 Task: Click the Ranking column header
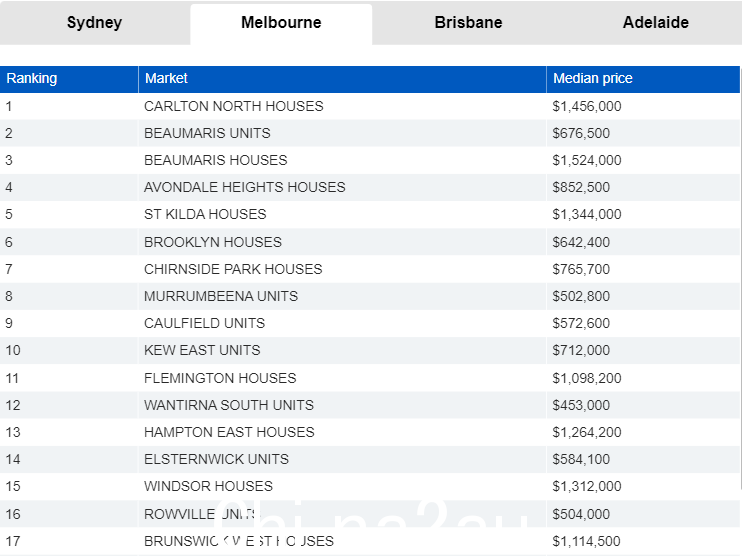tap(69, 79)
